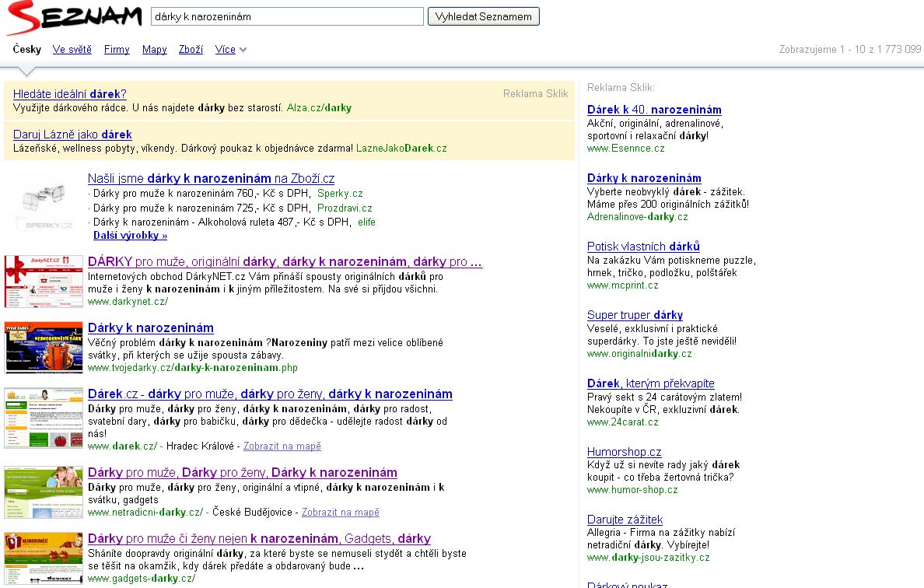Open the Prozdravi.cz shop link
Viewport: 924px width, 588px height.
click(345, 208)
